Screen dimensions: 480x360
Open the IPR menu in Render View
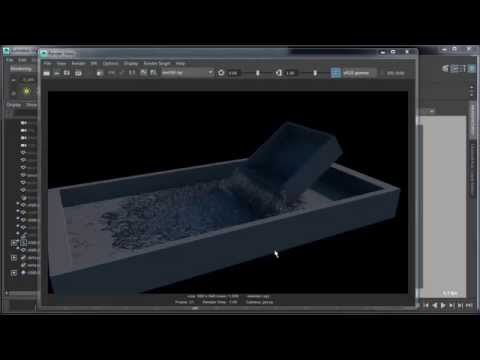click(94, 63)
